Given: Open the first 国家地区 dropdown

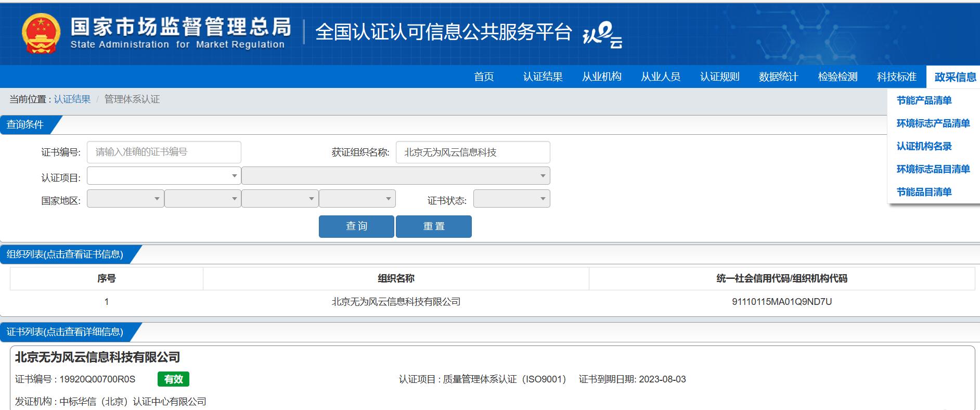Looking at the screenshot, I should [x=125, y=199].
